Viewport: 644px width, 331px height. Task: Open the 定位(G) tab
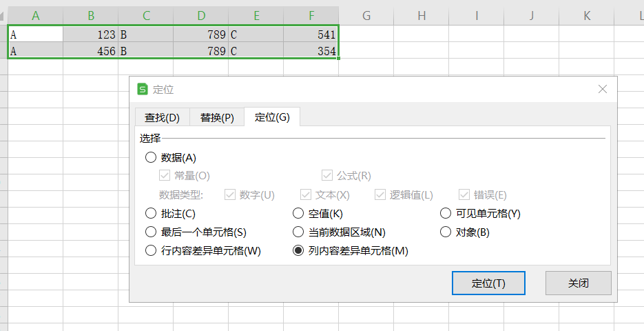(272, 117)
